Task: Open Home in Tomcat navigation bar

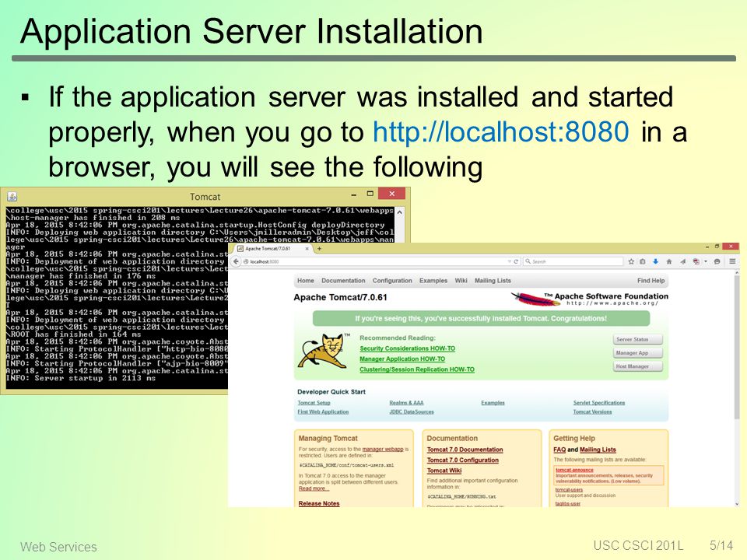Action: pyautogui.click(x=305, y=281)
